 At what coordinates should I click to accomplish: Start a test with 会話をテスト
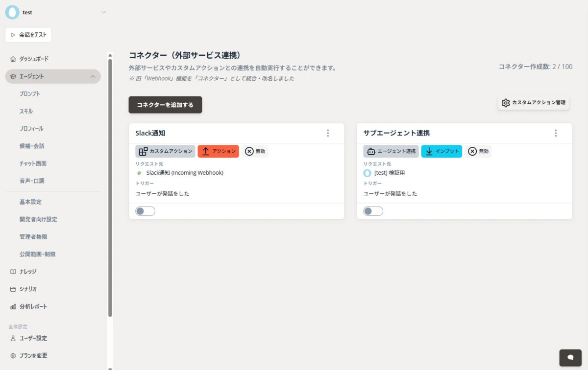[x=28, y=35]
